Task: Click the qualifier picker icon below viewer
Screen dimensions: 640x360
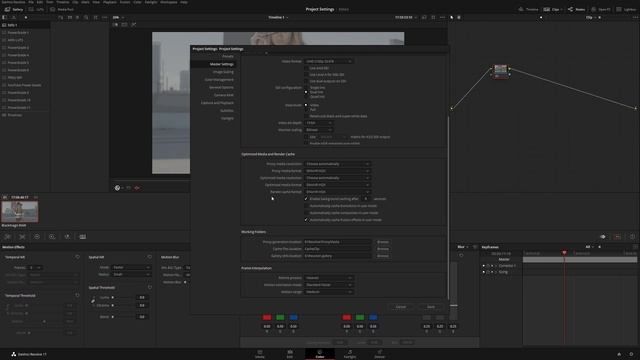Action: 118,188
